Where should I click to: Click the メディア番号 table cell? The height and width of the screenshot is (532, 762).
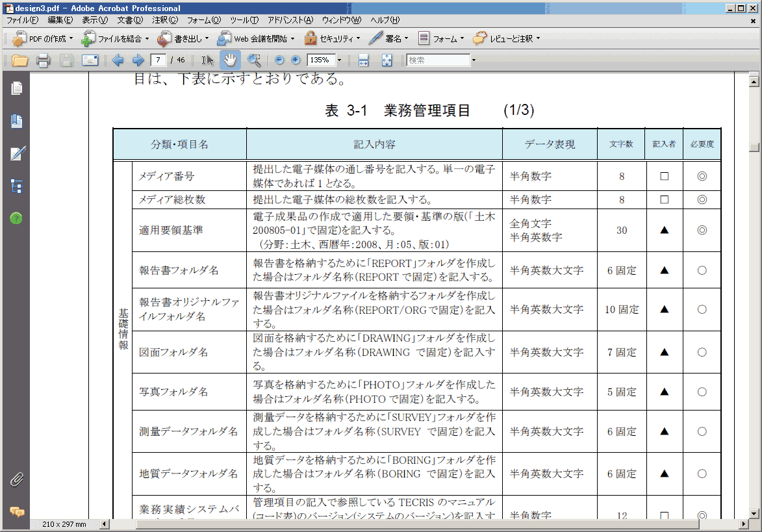pos(190,176)
